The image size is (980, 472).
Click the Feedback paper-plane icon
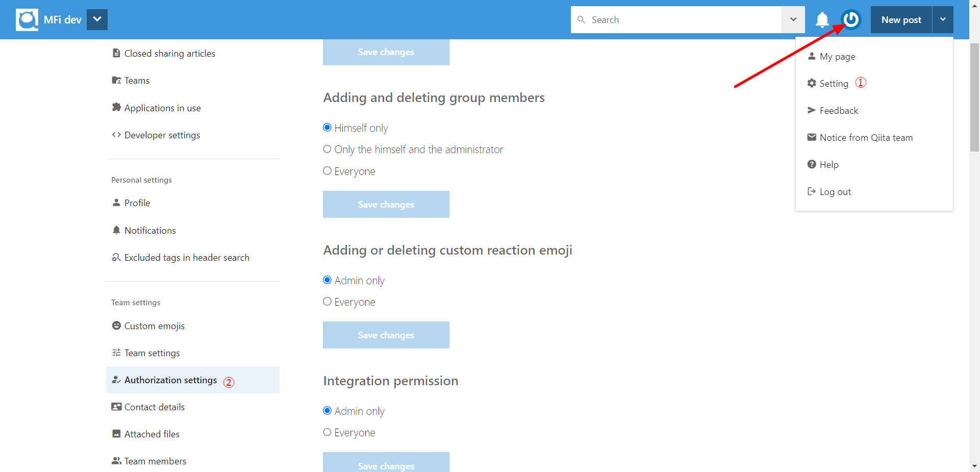click(x=812, y=110)
